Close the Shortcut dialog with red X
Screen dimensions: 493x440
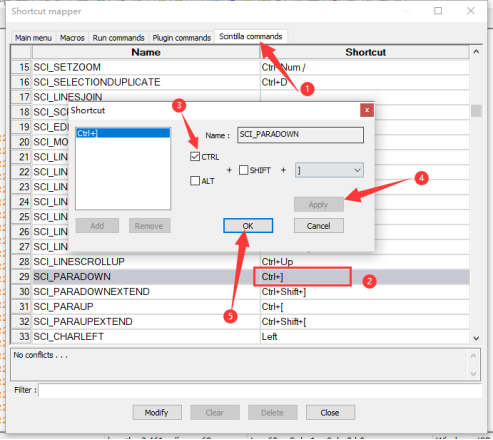367,110
